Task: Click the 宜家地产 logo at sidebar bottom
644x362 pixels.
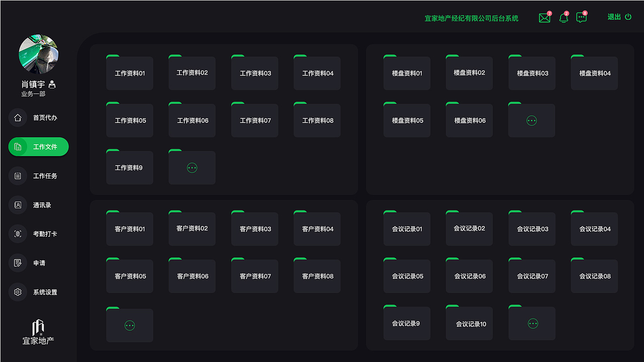Action: click(38, 333)
